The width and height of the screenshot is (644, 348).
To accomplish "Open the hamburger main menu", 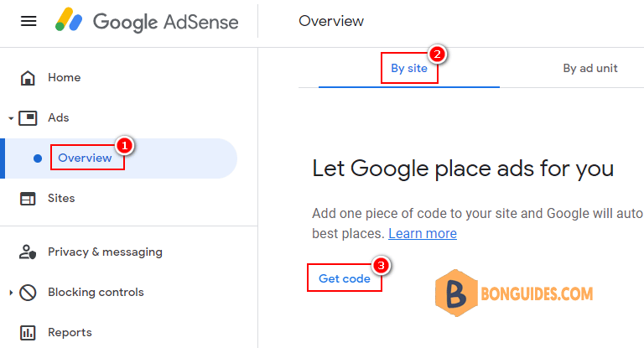I will [x=29, y=21].
